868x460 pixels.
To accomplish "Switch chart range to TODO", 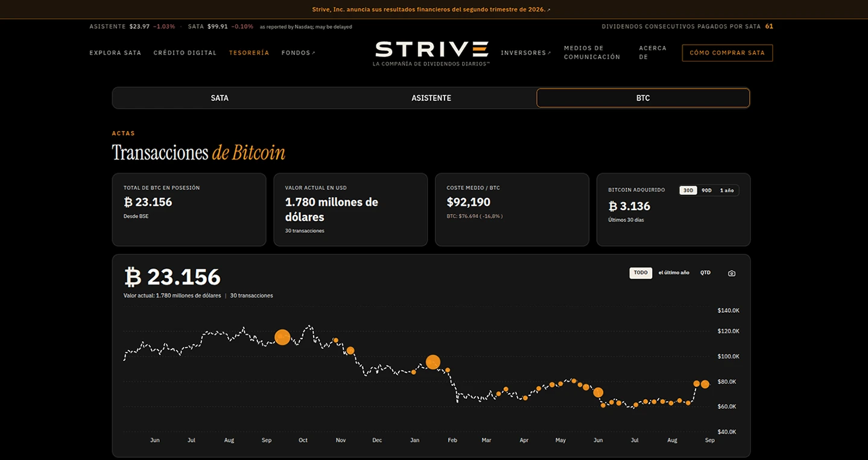I will click(x=641, y=273).
